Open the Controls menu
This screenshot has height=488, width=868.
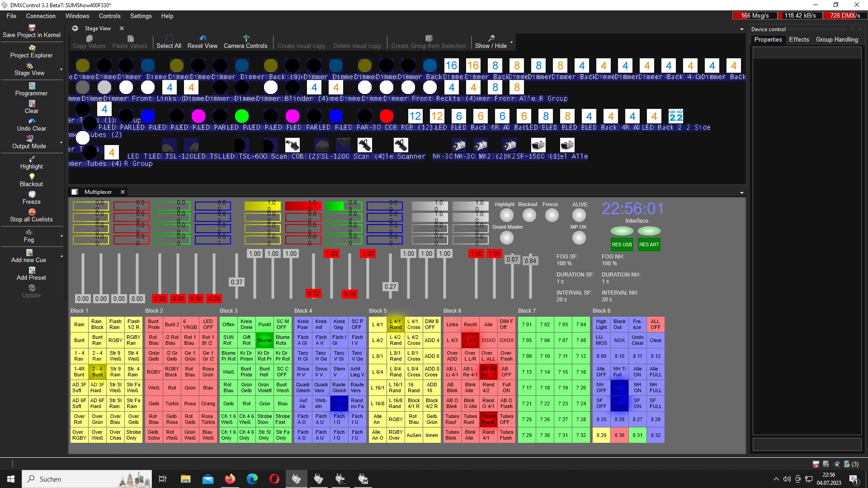pyautogui.click(x=109, y=16)
